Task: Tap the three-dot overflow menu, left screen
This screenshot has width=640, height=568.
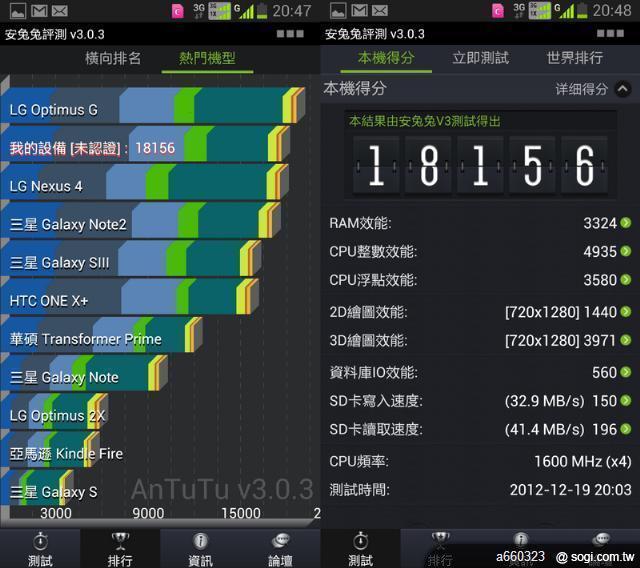Action: click(290, 34)
